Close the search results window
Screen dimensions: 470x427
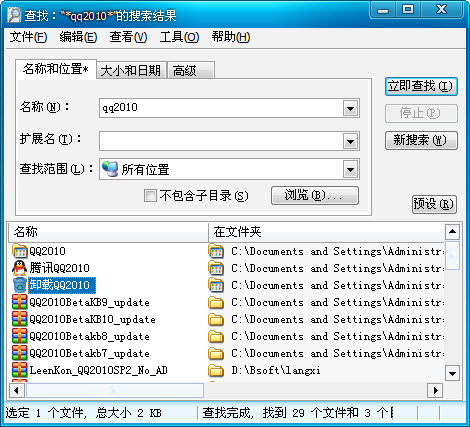tap(442, 9)
